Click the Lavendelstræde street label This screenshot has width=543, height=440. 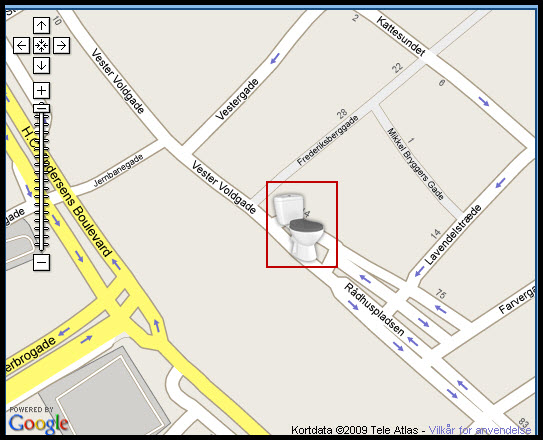pos(453,235)
